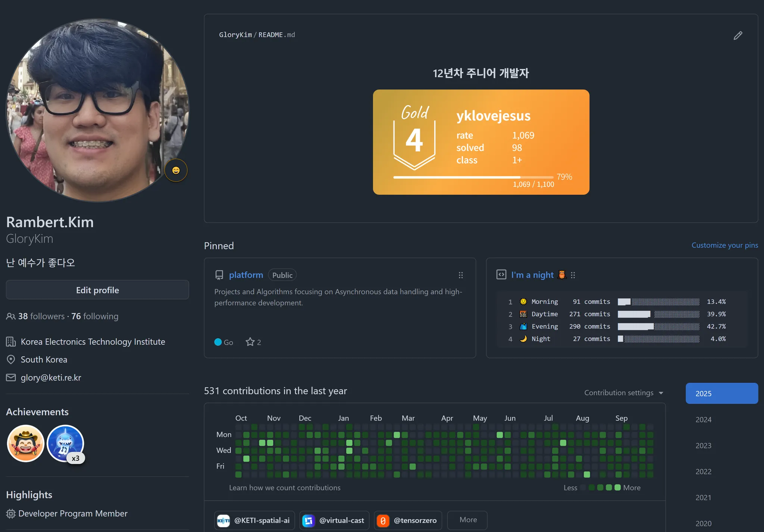The image size is (764, 532).
Task: Expand the More organizations menu
Action: [468, 520]
